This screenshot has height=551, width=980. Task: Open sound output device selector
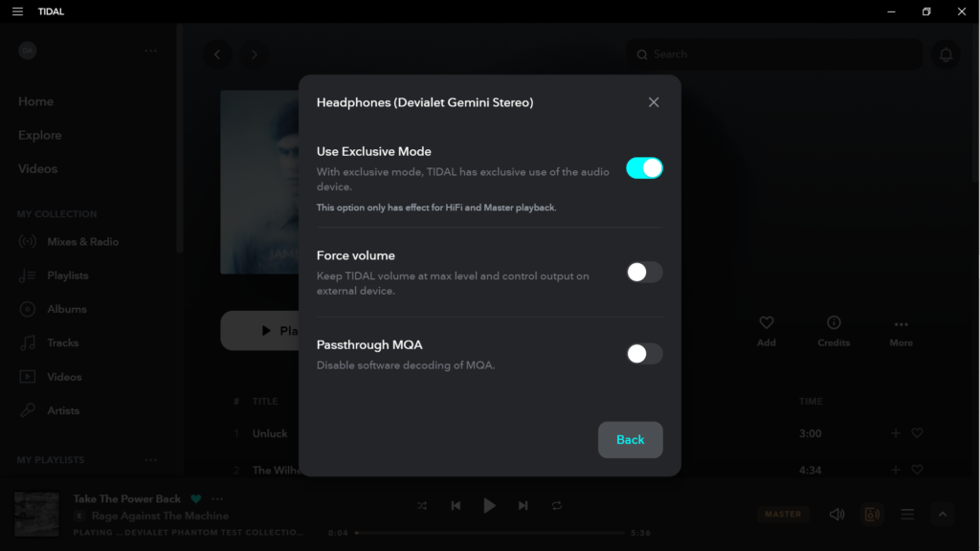click(x=872, y=514)
